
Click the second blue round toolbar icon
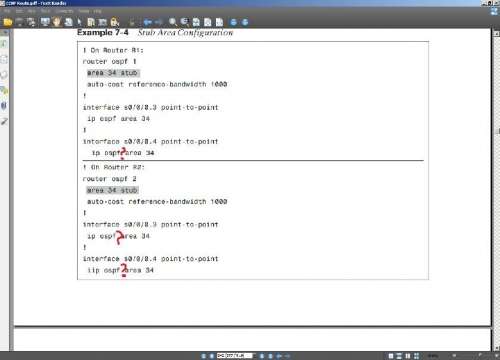[x=245, y=22]
